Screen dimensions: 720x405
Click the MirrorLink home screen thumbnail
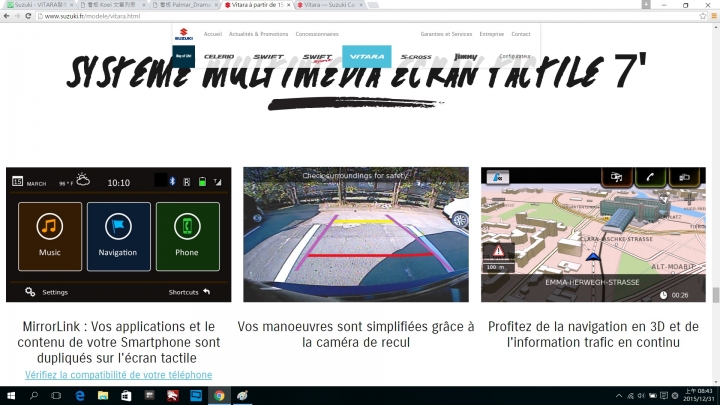(118, 235)
